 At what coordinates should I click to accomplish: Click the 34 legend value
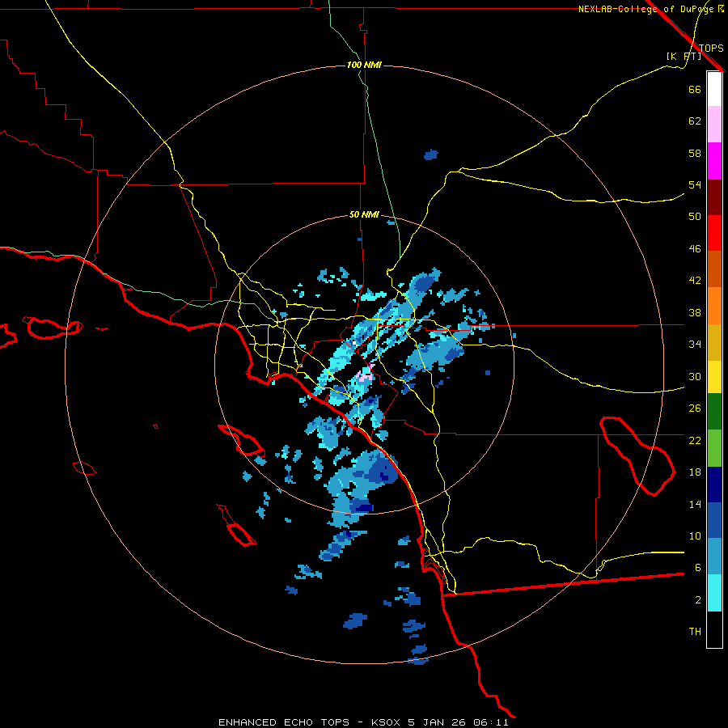695,344
